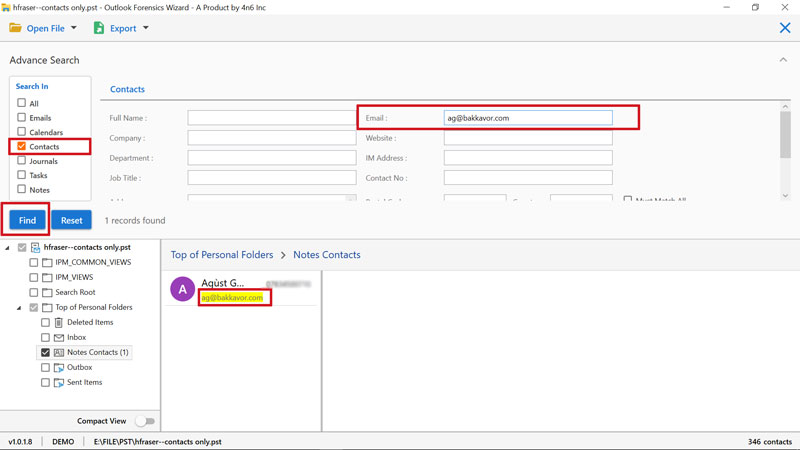Click the Reset button
The width and height of the screenshot is (800, 450).
pyautogui.click(x=71, y=220)
